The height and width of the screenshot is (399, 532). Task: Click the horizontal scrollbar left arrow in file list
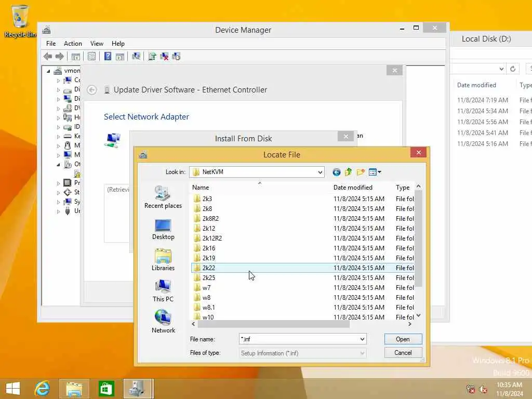pyautogui.click(x=193, y=324)
